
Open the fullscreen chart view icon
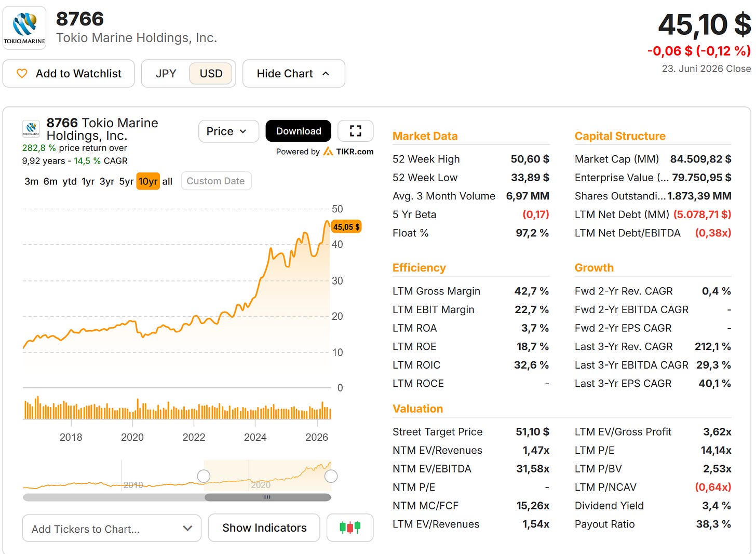click(356, 131)
